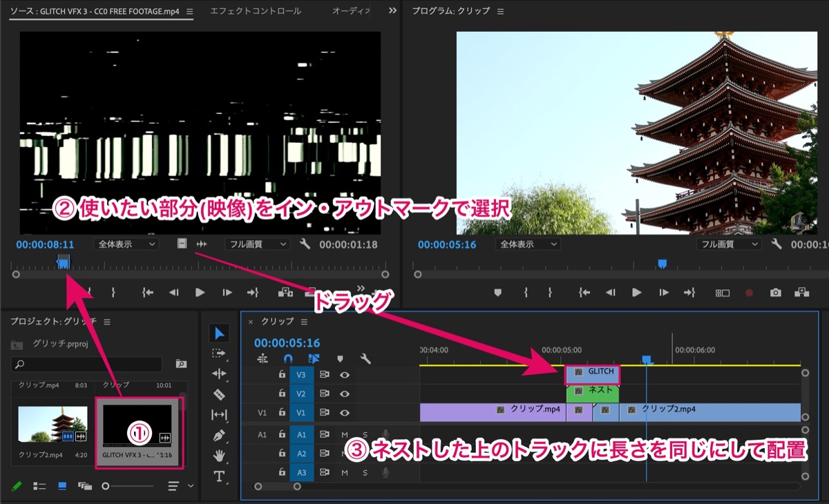Step forward one frame in Program monitor

point(664,293)
